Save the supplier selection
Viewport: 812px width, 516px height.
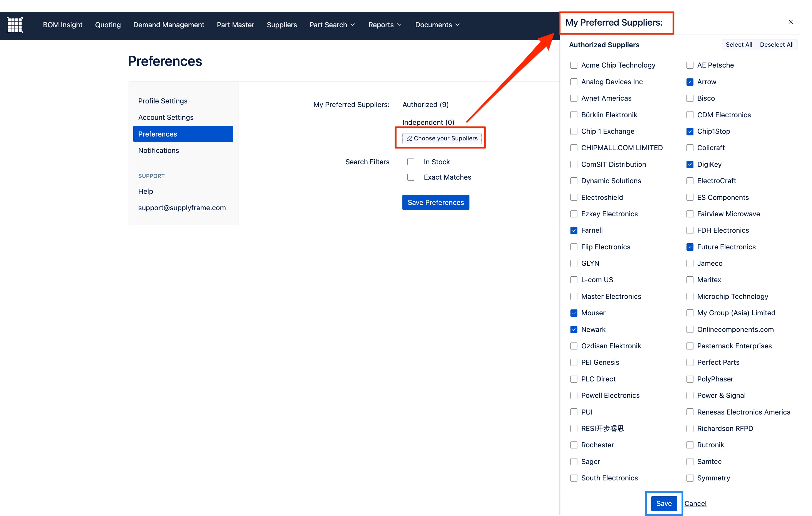664,503
